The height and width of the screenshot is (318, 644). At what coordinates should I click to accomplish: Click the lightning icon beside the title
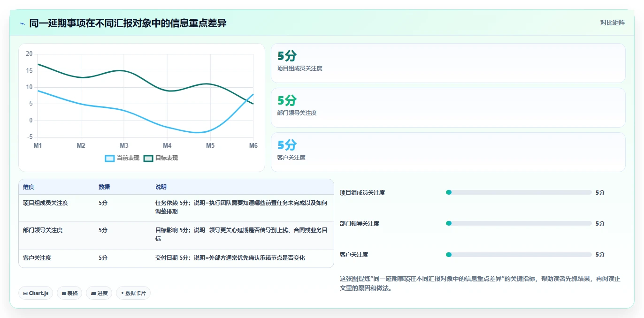click(22, 23)
